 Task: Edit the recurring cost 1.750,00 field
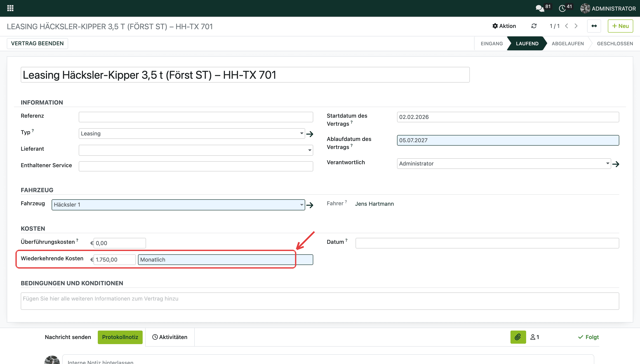coord(114,259)
